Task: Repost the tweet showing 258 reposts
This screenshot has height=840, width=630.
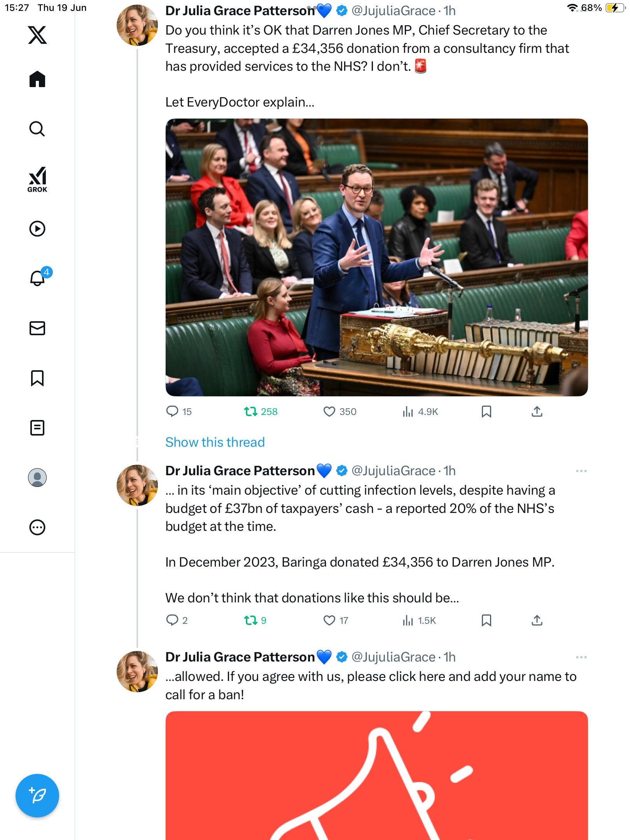Action: [251, 411]
